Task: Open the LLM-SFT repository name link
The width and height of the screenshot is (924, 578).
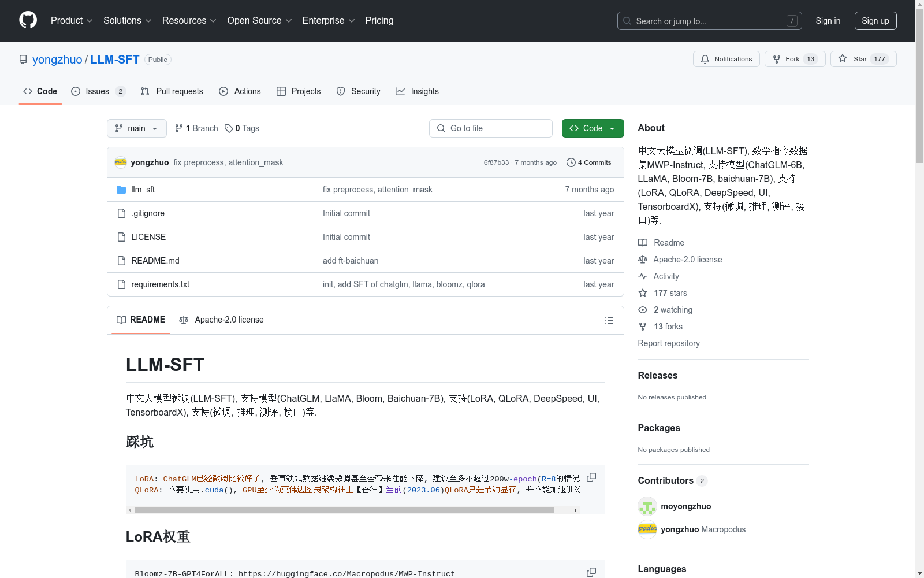Action: tap(115, 60)
